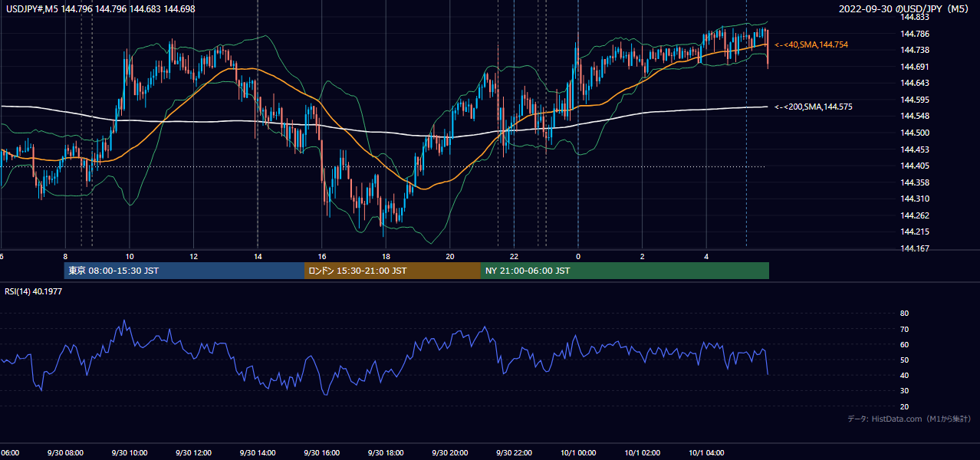Click the 9/30 12:00 date label

coord(192,452)
